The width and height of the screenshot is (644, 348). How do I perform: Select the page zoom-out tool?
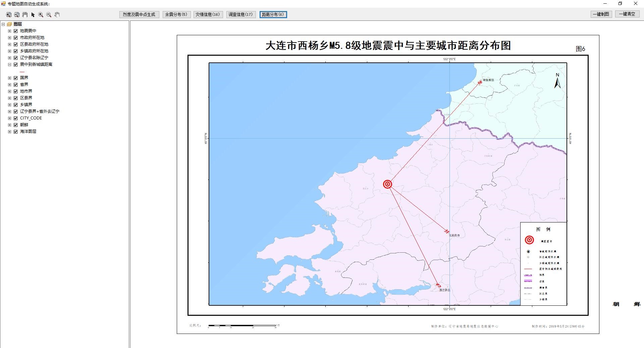(x=17, y=14)
